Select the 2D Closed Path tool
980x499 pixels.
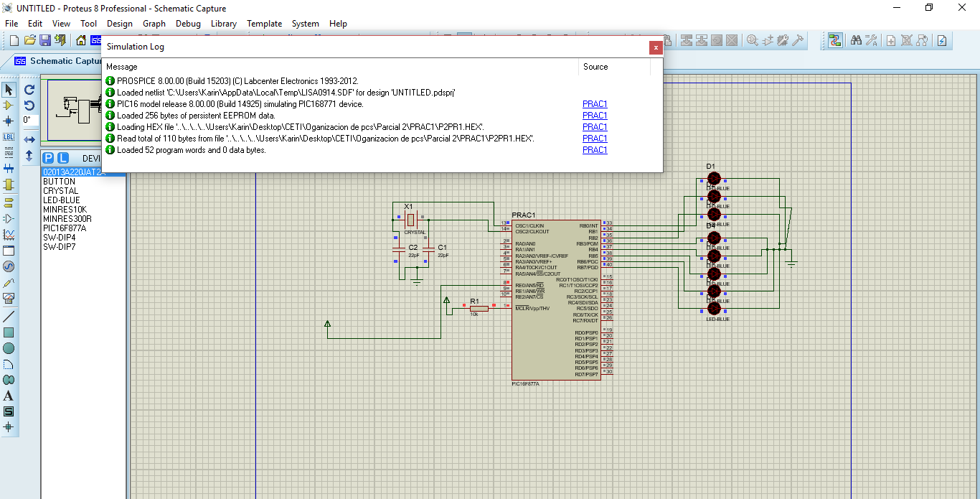click(9, 380)
